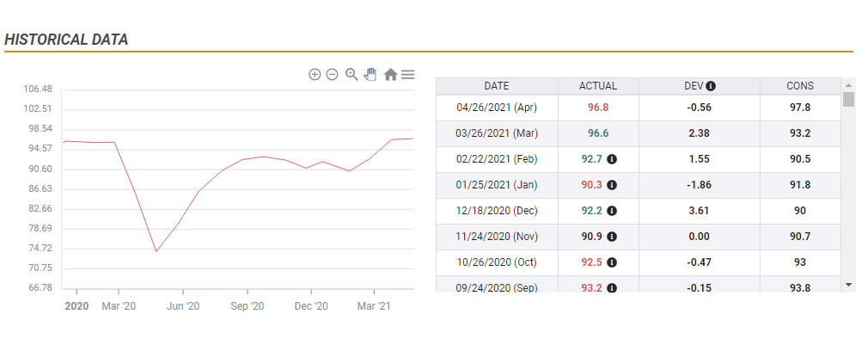Screen dimensions: 868x339
Task: Click the CONS column header
Action: [800, 86]
